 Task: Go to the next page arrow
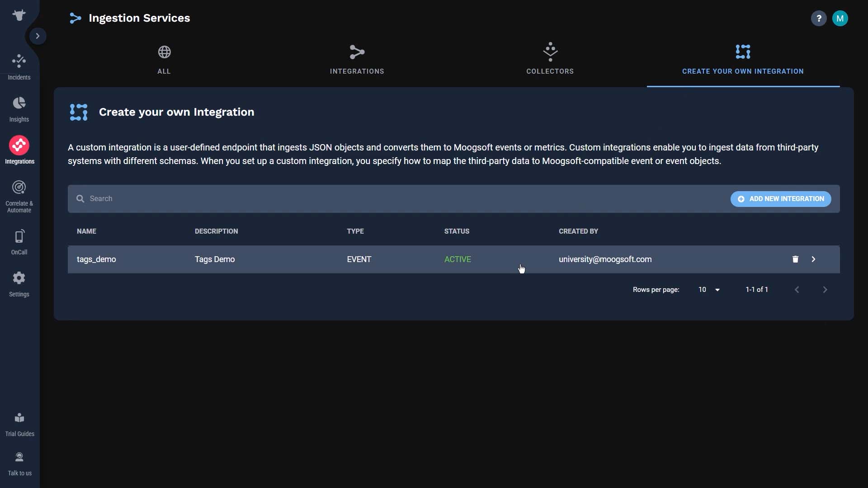[825, 290]
